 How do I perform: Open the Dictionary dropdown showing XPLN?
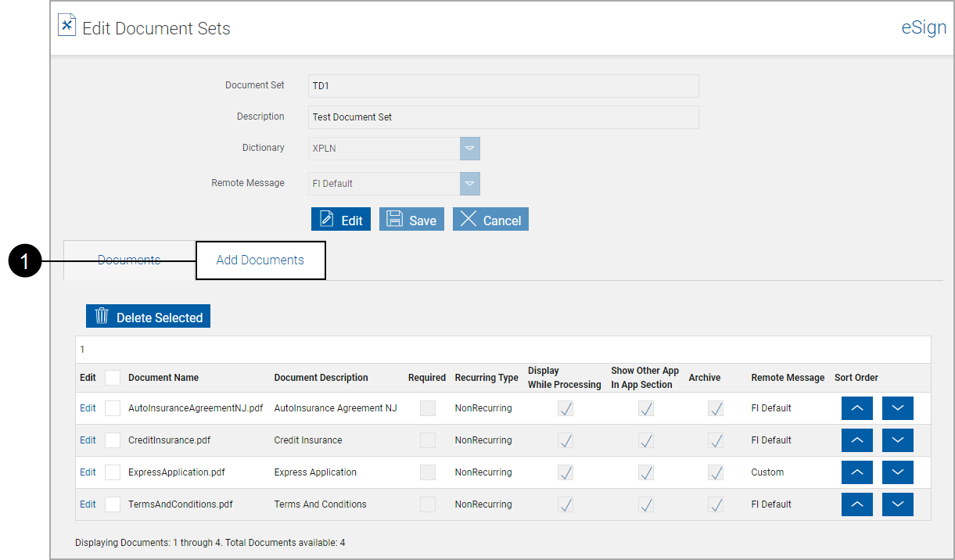470,148
